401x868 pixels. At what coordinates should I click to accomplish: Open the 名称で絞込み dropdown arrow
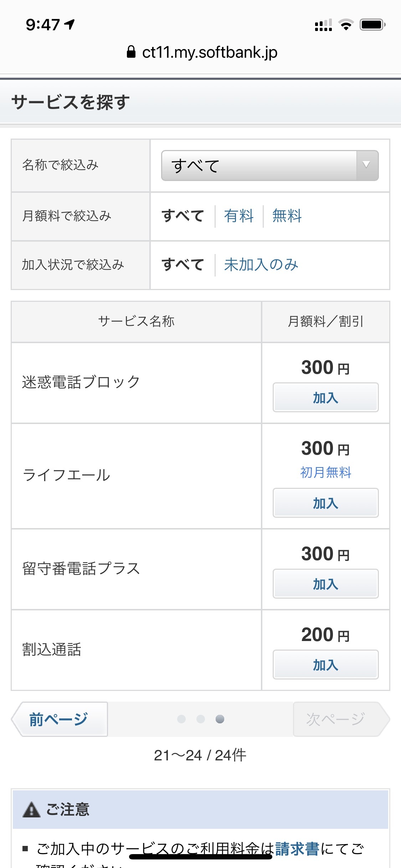tap(366, 165)
